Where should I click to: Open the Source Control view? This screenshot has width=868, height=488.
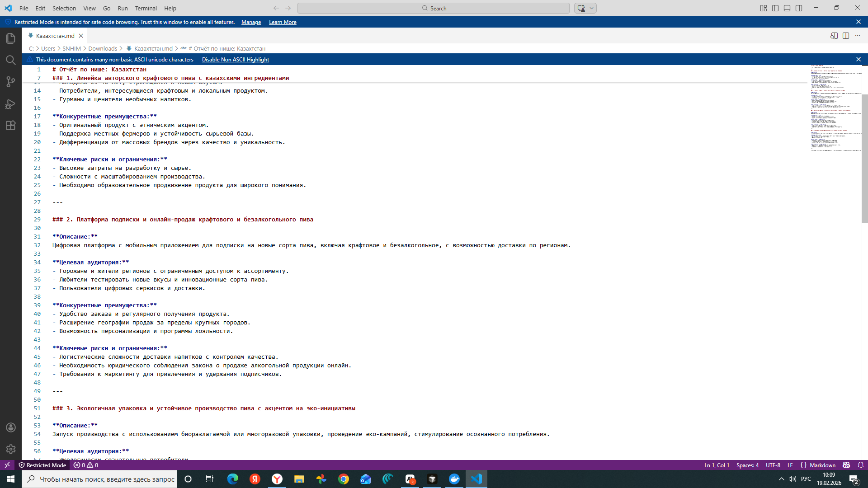pyautogui.click(x=10, y=82)
